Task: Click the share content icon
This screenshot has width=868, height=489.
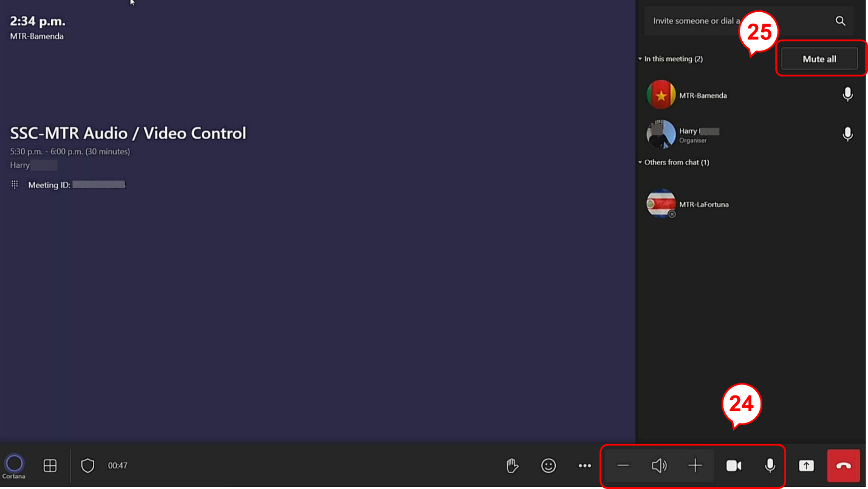Action: coord(806,466)
